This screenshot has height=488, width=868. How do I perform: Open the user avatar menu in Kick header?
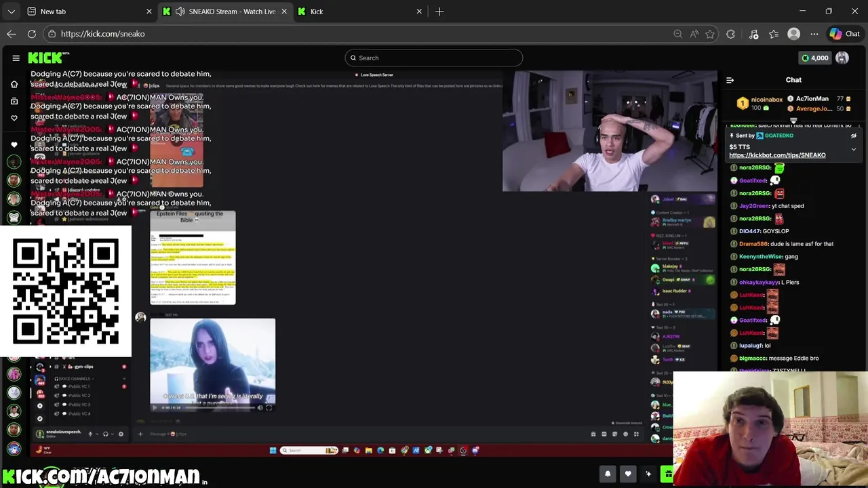[x=842, y=58]
